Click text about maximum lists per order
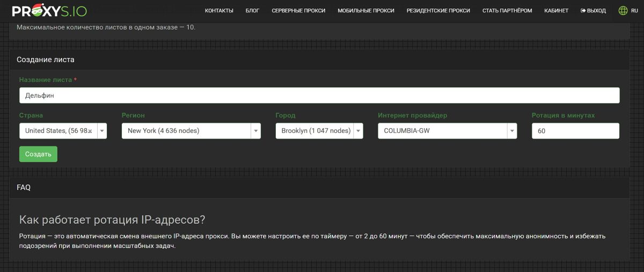644x272 pixels. coord(106,27)
